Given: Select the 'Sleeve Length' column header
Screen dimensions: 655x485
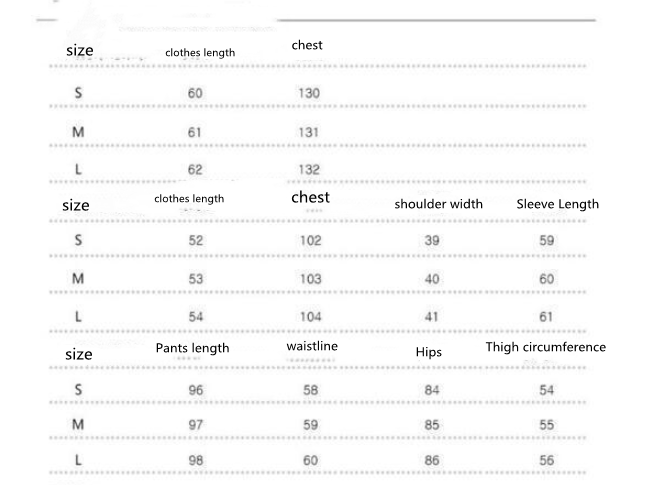Looking at the screenshot, I should click(x=557, y=204).
